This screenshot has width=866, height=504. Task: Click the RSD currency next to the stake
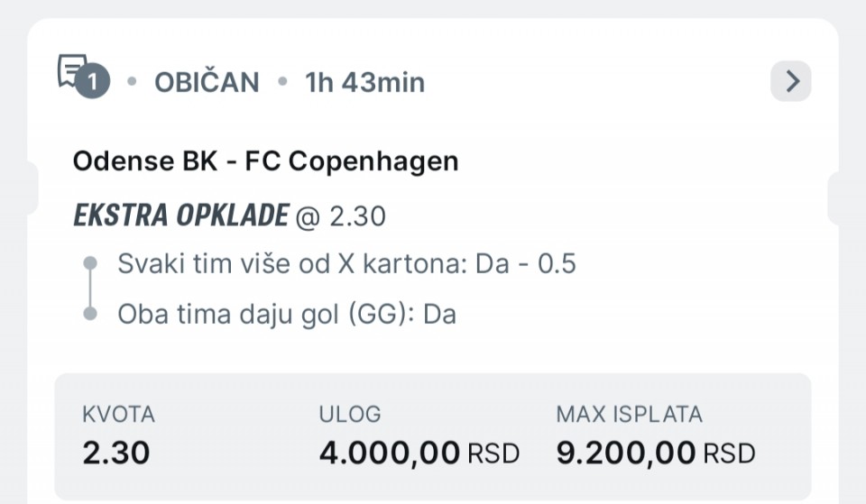493,454
